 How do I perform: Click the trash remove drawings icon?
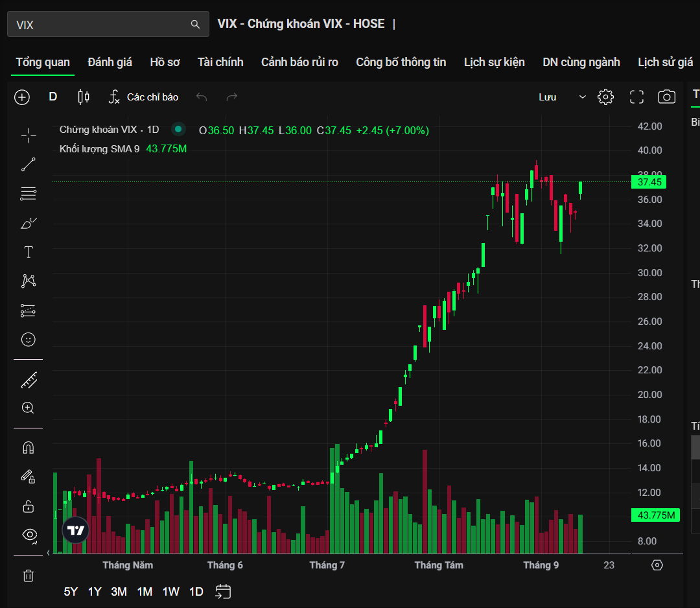tap(28, 576)
